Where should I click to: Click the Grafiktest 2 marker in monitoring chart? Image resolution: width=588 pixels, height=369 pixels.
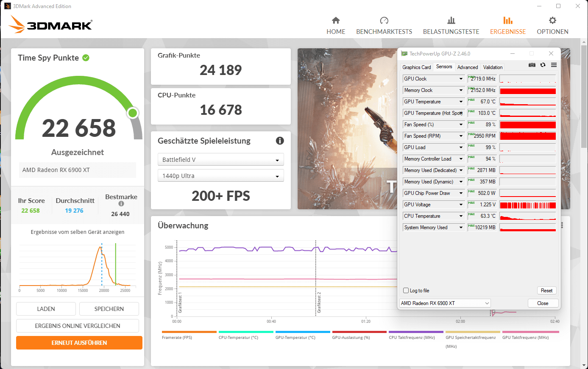click(319, 302)
